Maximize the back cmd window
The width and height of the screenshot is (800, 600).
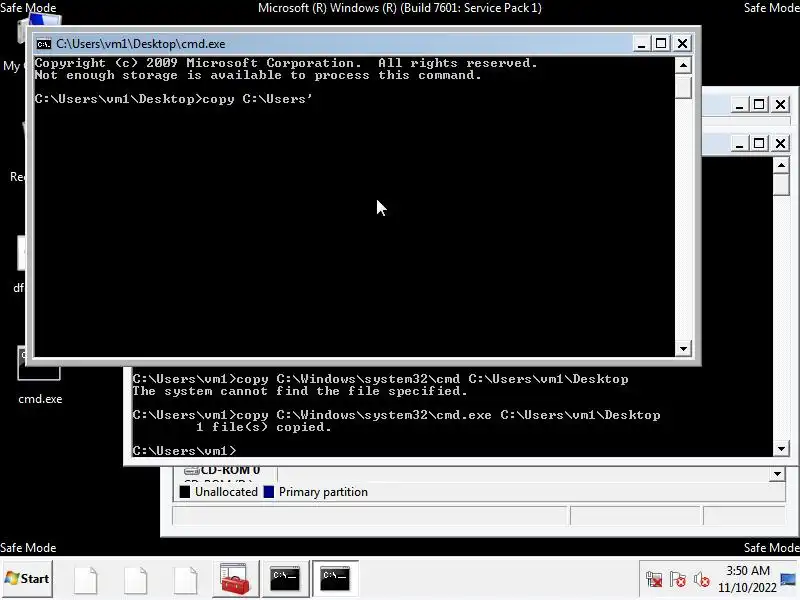759,143
